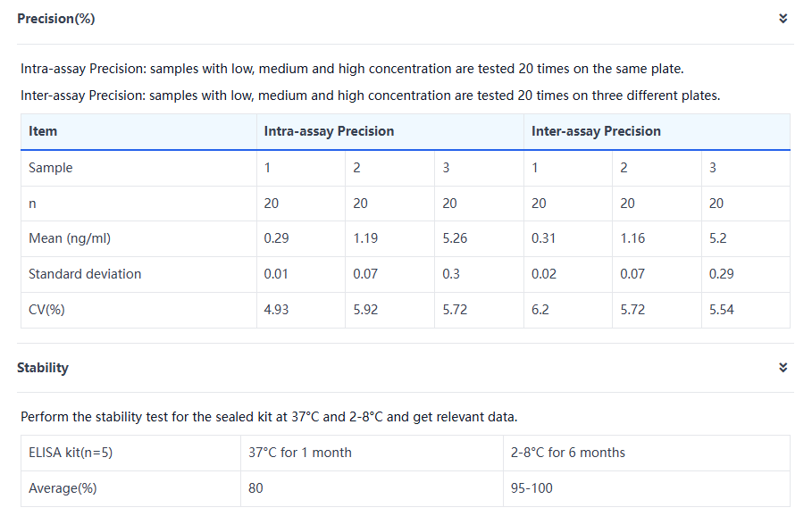Screen dimensions: 812x516
Task: Select the Inter-assay Precision column header
Action: 596,131
